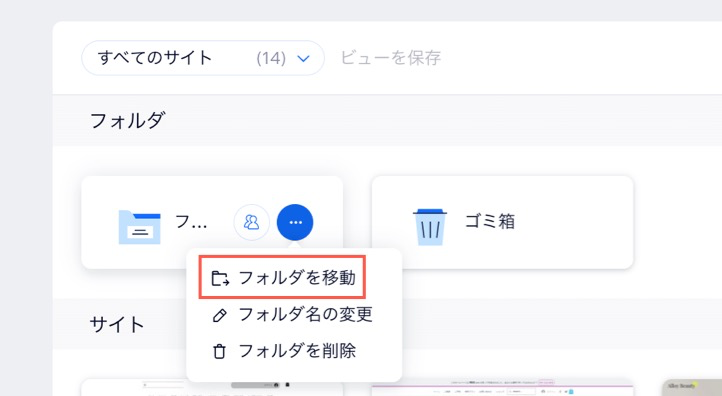
Task: Click the サイト section heading
Action: [117, 325]
